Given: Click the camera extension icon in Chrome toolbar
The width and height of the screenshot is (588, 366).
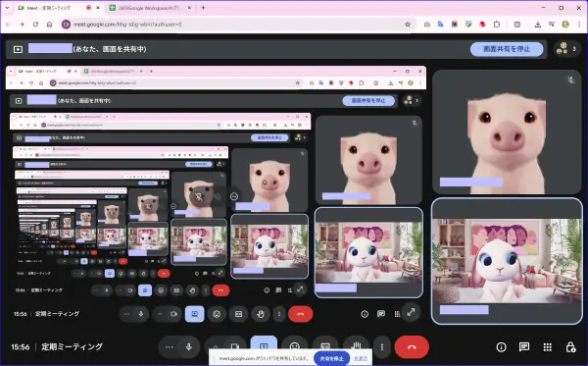Looking at the screenshot, I should tap(427, 25).
